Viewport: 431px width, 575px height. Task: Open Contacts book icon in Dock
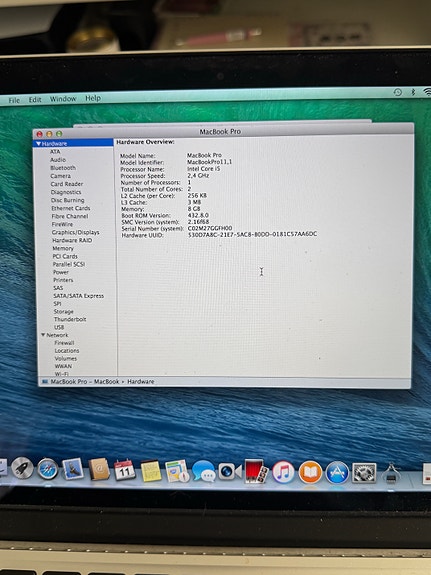tap(99, 469)
